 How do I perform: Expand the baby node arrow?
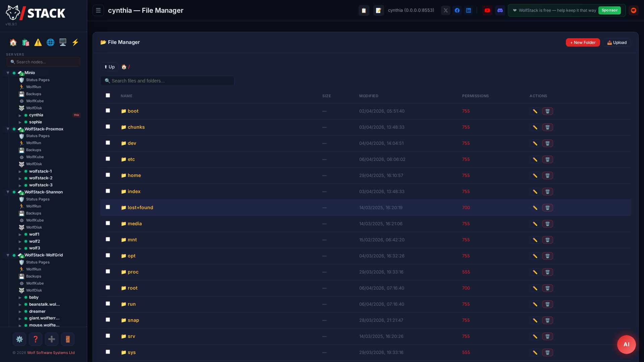[20, 298]
